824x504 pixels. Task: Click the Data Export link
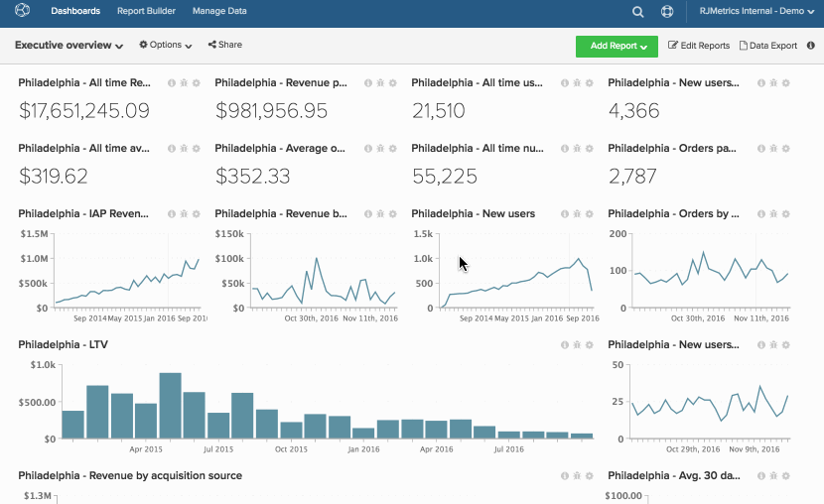(768, 46)
